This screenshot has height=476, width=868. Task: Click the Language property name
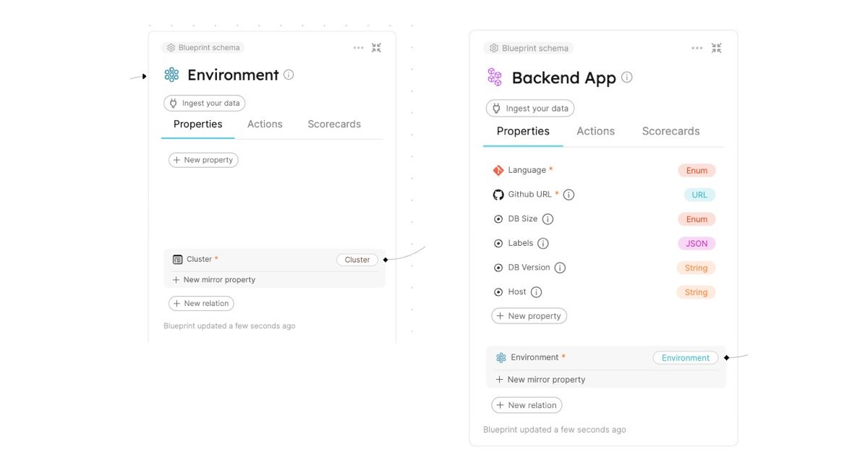point(527,170)
